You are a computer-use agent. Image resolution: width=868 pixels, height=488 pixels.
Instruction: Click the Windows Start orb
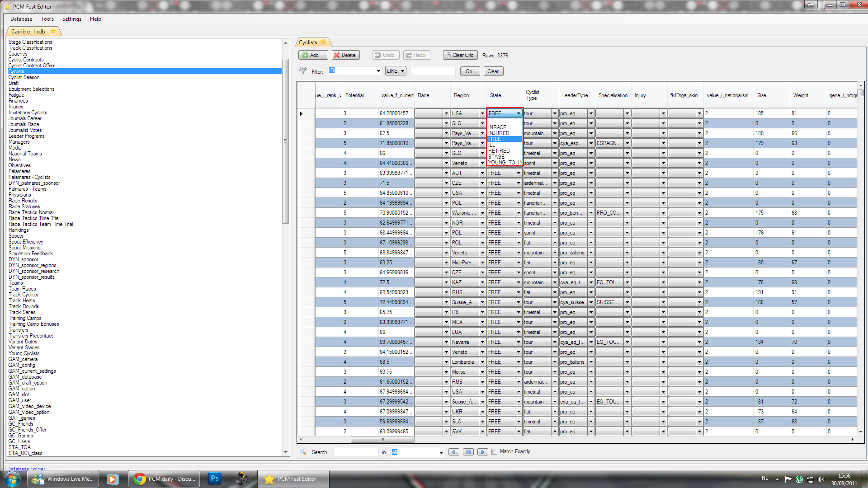[x=12, y=479]
